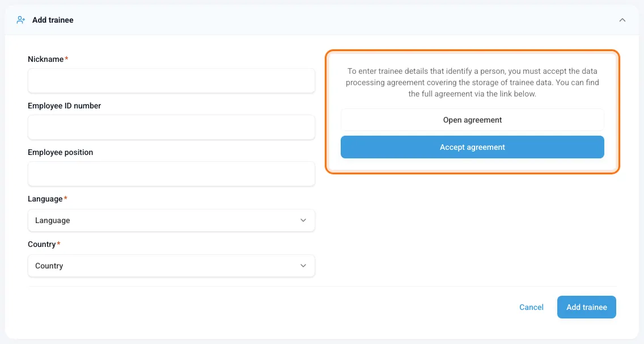Click the data processing agreement notice text
The width and height of the screenshot is (644, 344).
472,82
